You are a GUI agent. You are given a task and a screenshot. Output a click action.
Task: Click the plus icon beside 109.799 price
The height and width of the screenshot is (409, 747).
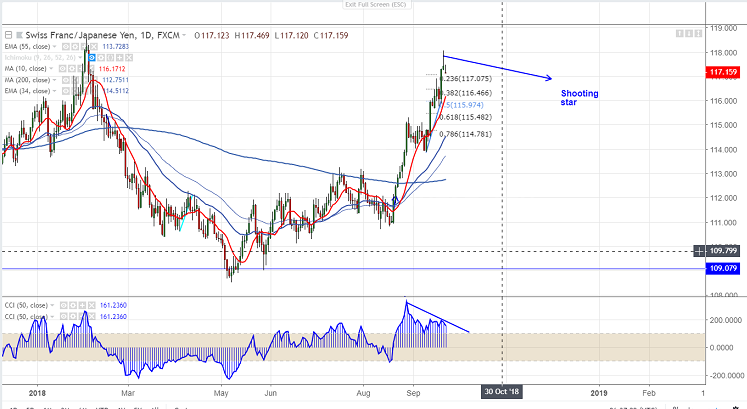[x=698, y=251]
